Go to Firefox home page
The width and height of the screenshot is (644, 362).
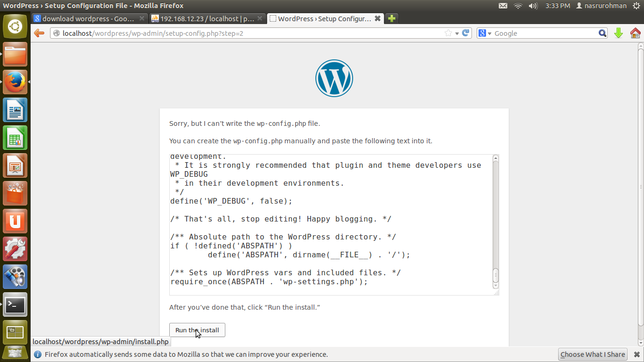pos(636,33)
